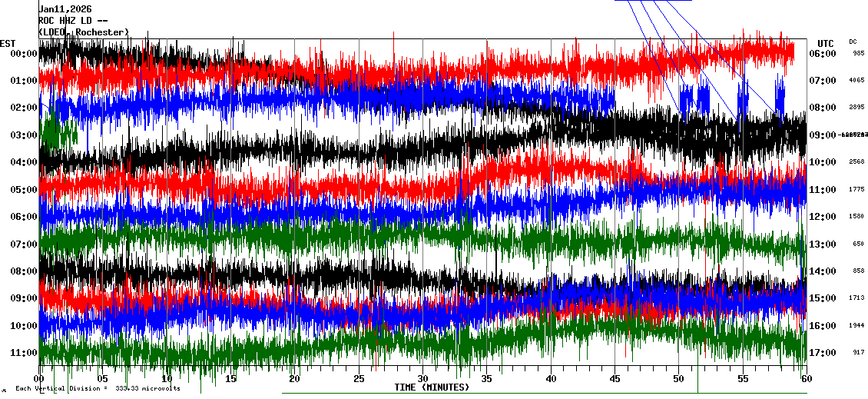868x399 pixels.
Task: Click the (LDEO, Rochester) network label
Action: pyautogui.click(x=84, y=32)
